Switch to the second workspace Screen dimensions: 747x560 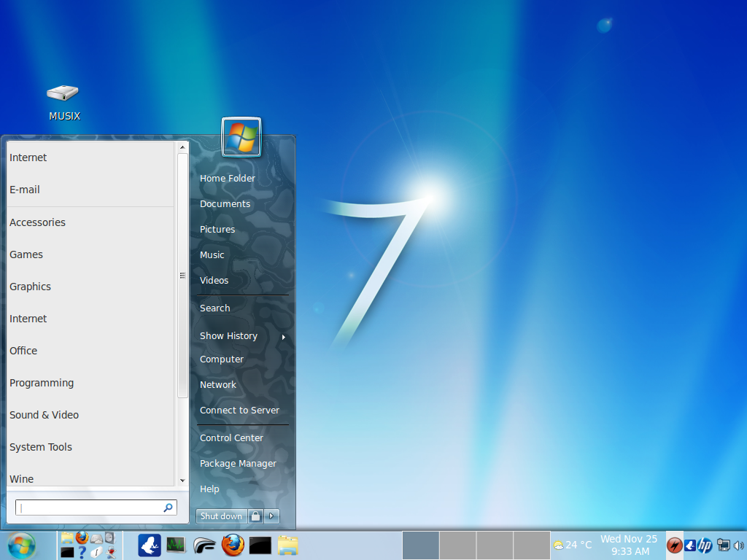click(458, 545)
